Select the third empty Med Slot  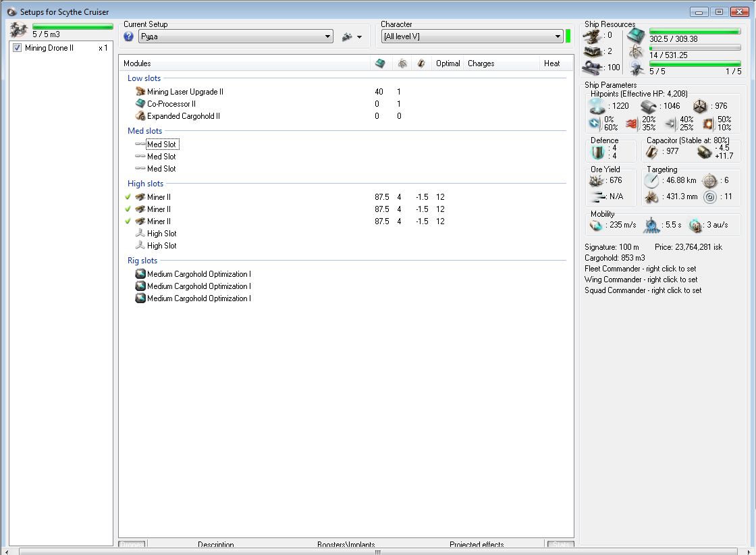point(161,168)
